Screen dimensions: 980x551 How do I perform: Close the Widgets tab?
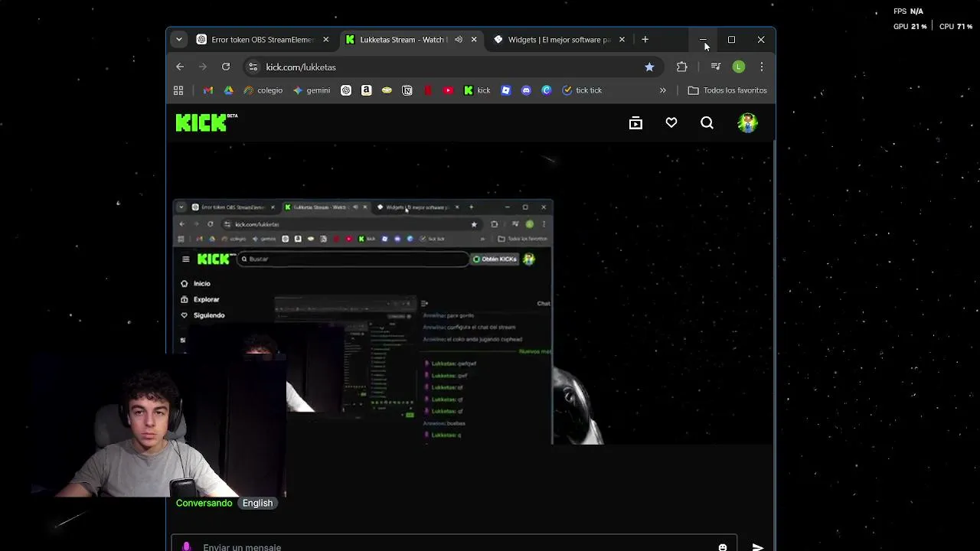point(622,40)
